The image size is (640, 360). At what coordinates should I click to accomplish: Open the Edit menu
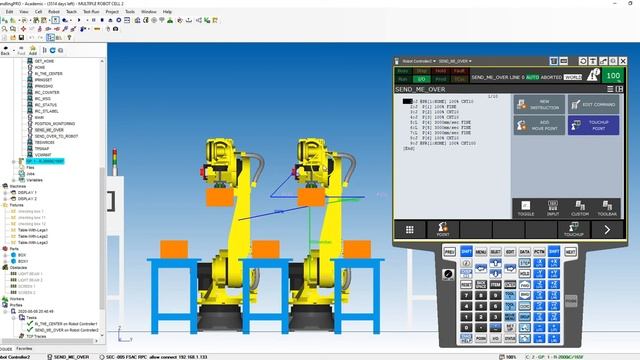[9, 12]
